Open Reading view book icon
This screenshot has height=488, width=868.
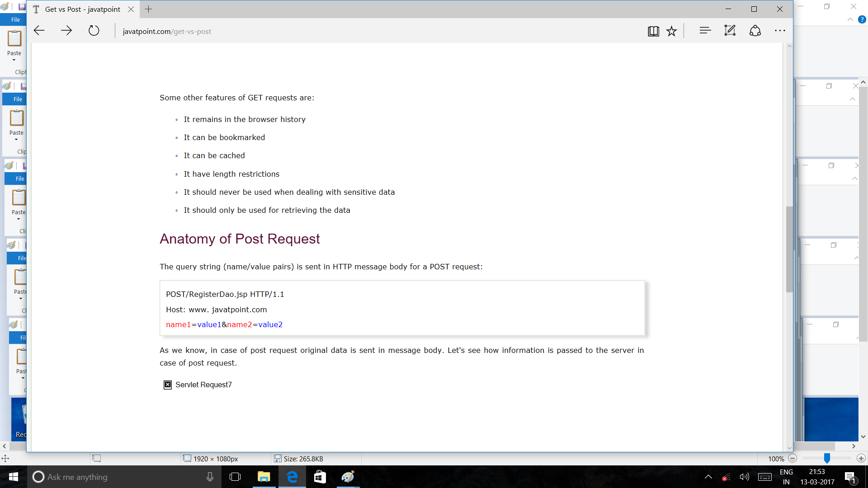[x=653, y=31]
